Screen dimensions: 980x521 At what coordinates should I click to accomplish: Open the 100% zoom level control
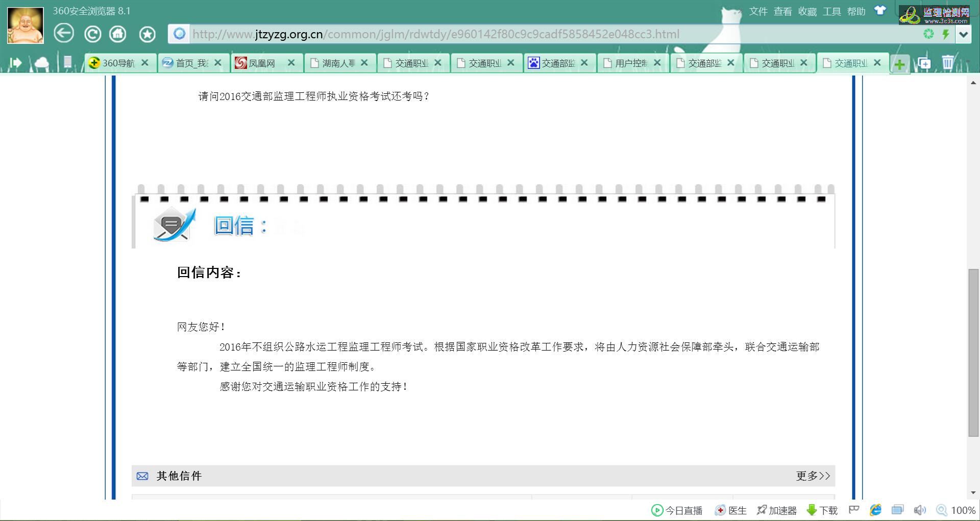point(957,510)
